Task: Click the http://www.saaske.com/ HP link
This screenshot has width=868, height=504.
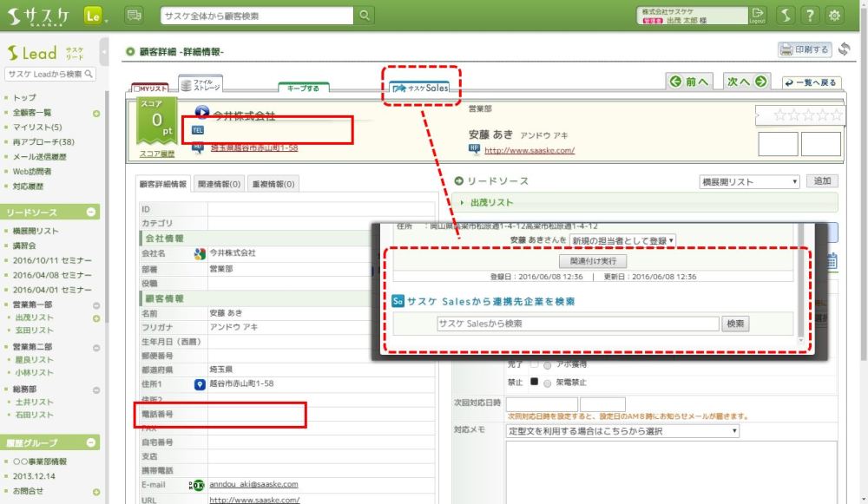Action: click(x=529, y=150)
